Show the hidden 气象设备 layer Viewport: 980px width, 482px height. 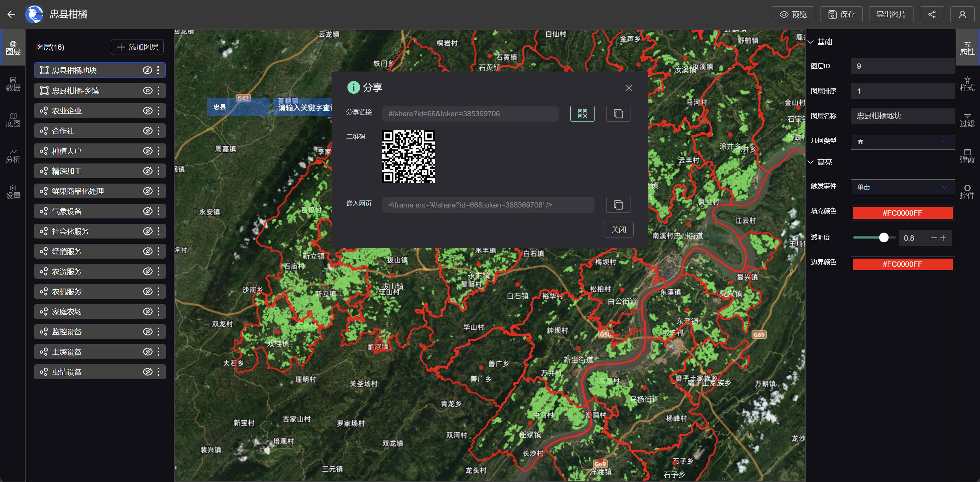pyautogui.click(x=147, y=211)
